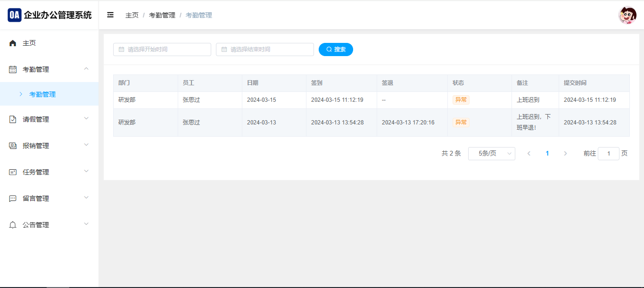
Task: Click the document icon beside 请假管理
Action: [13, 119]
